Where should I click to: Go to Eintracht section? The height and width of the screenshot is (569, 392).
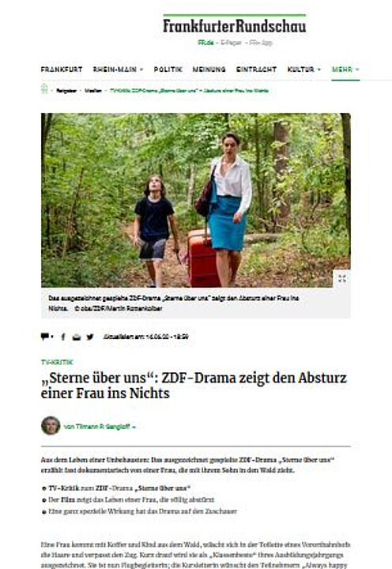pos(256,70)
